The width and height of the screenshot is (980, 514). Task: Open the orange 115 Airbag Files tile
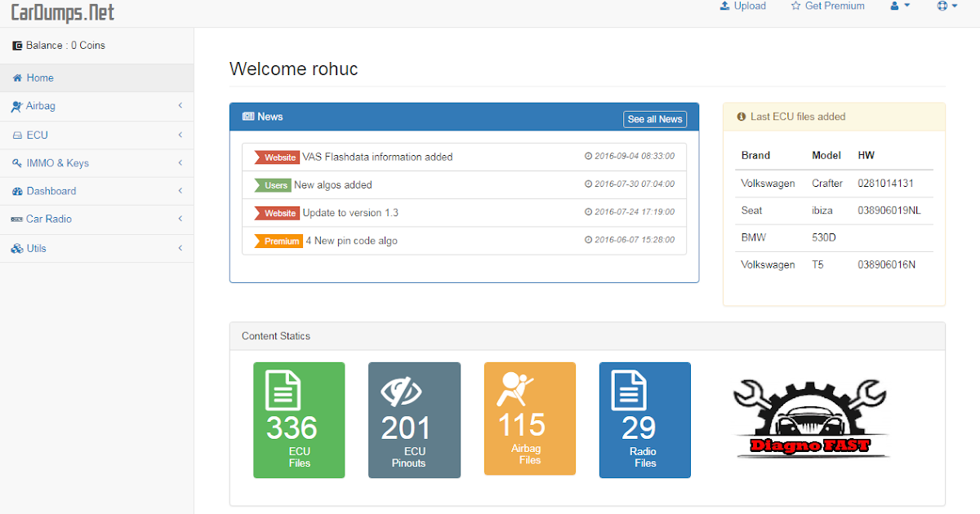pos(530,419)
